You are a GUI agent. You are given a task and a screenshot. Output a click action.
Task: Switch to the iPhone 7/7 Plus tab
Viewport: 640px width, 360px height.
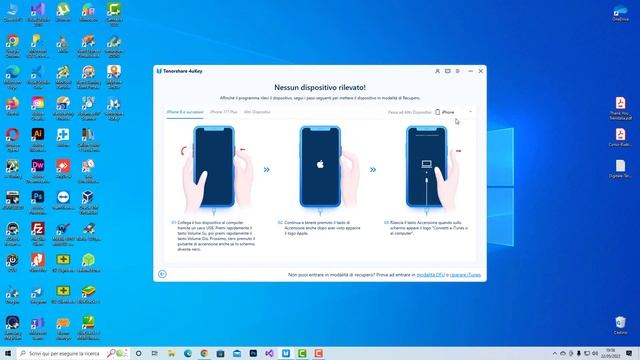(x=223, y=112)
